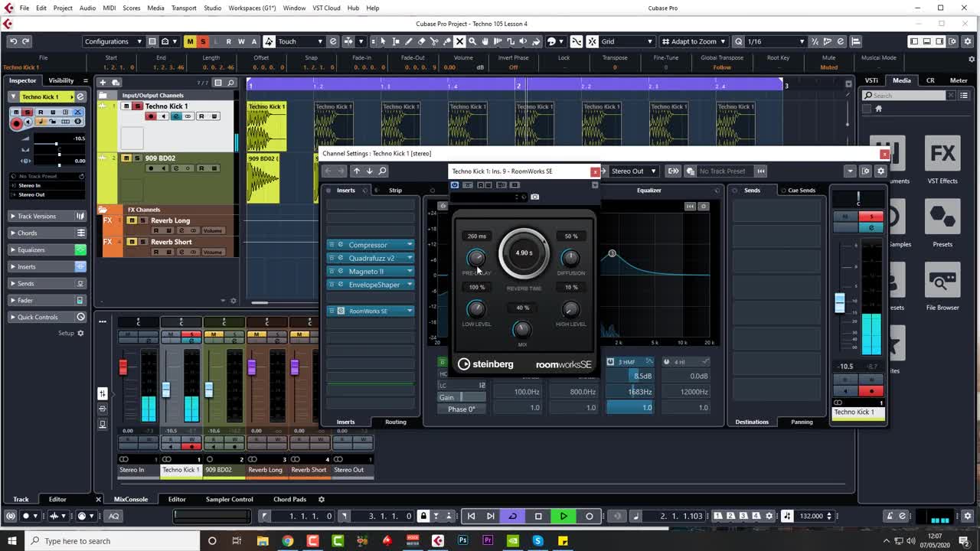Screen dimensions: 980x551
Task: Record-enable Techno Kick 1 track
Action: click(151, 116)
